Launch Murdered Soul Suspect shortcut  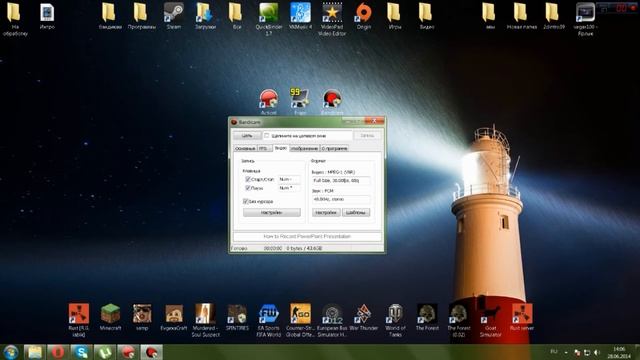(x=205, y=320)
